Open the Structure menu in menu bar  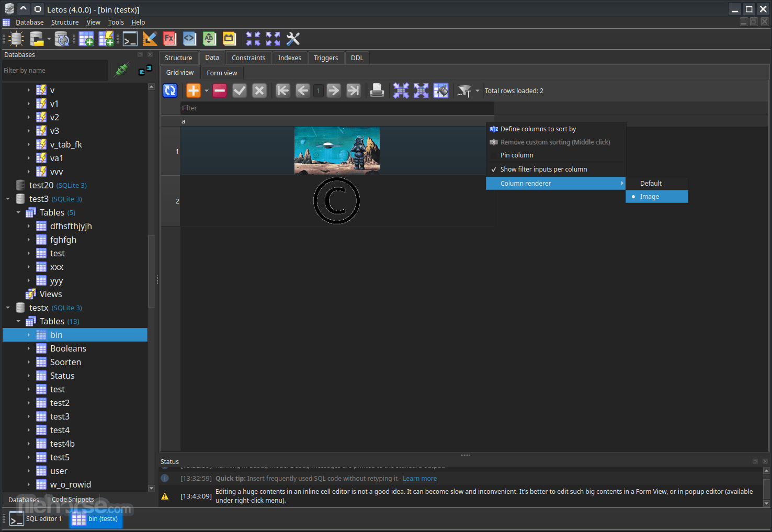[x=65, y=22]
